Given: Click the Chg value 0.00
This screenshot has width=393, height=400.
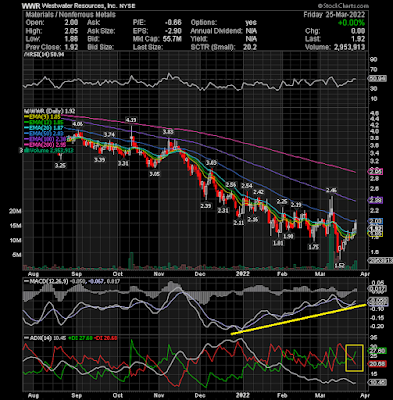Looking at the screenshot, I should pyautogui.click(x=358, y=31).
